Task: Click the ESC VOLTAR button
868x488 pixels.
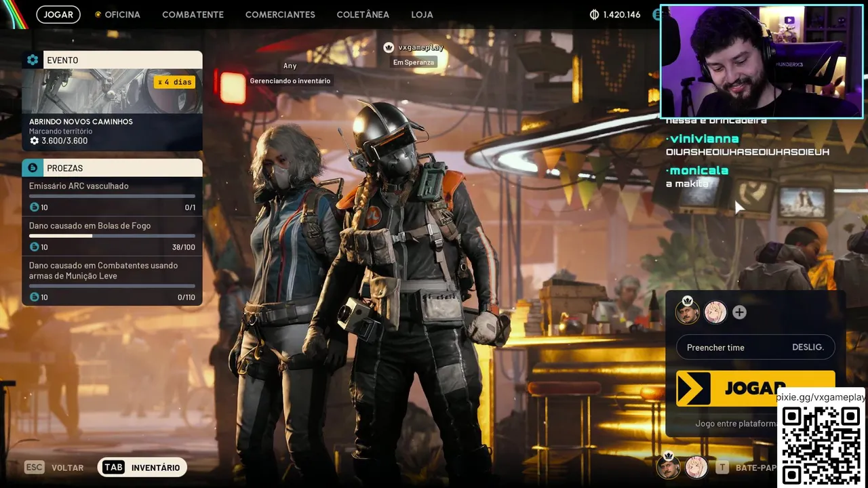Action: pyautogui.click(x=54, y=468)
